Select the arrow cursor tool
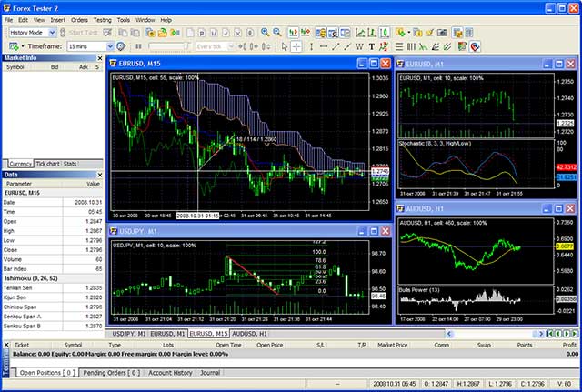This screenshot has height=392, width=582. click(x=285, y=46)
